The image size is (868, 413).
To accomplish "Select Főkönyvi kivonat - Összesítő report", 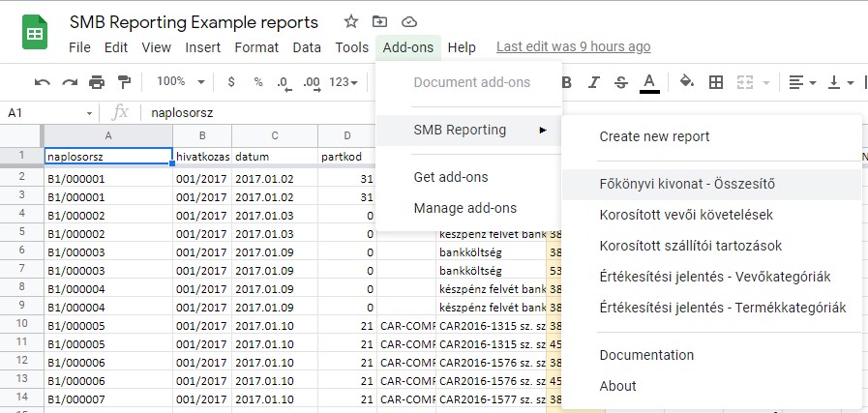I will 687,185.
